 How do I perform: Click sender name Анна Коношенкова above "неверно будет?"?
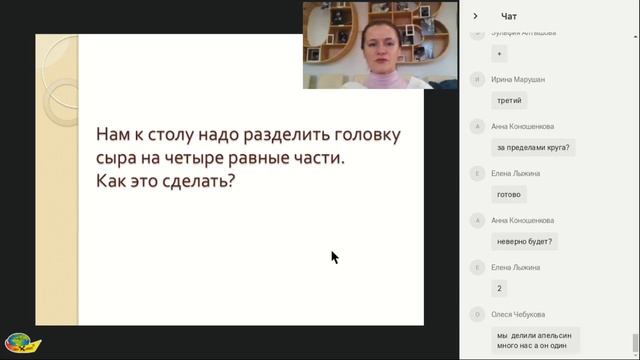pos(522,220)
